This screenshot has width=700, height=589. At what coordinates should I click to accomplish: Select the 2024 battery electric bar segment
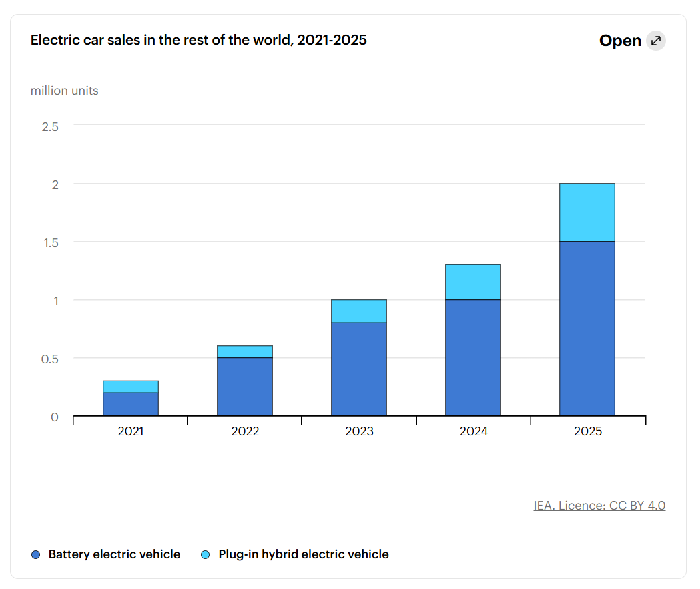point(473,357)
